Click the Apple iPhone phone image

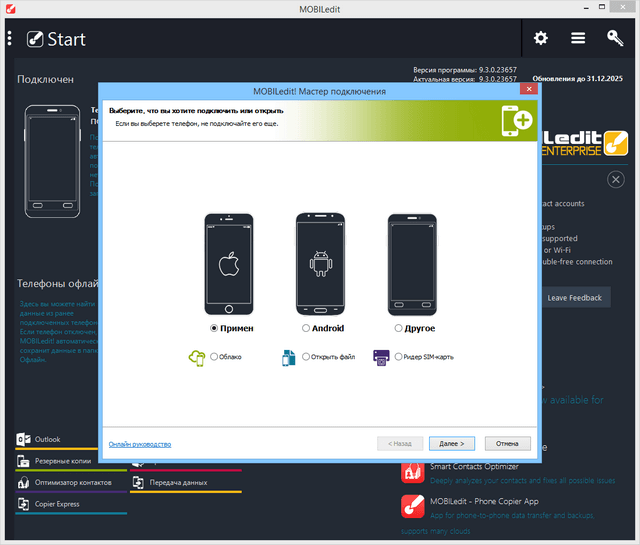point(232,263)
